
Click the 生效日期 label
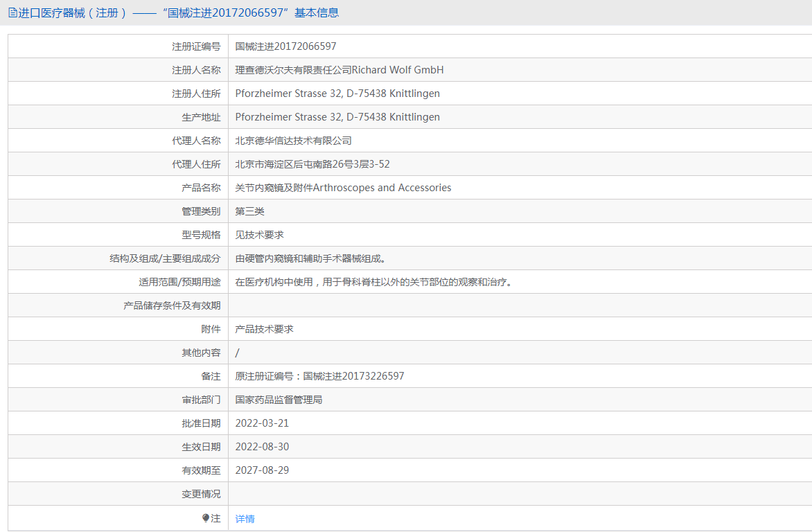pyautogui.click(x=201, y=447)
